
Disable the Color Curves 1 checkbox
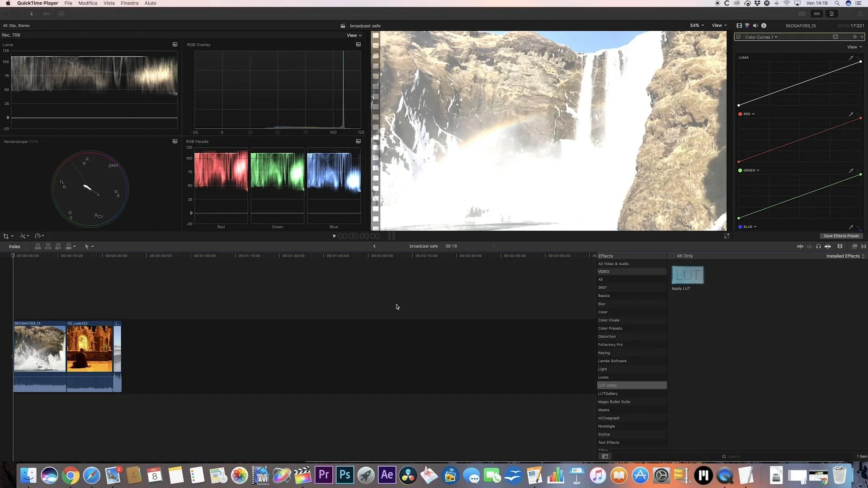(739, 37)
